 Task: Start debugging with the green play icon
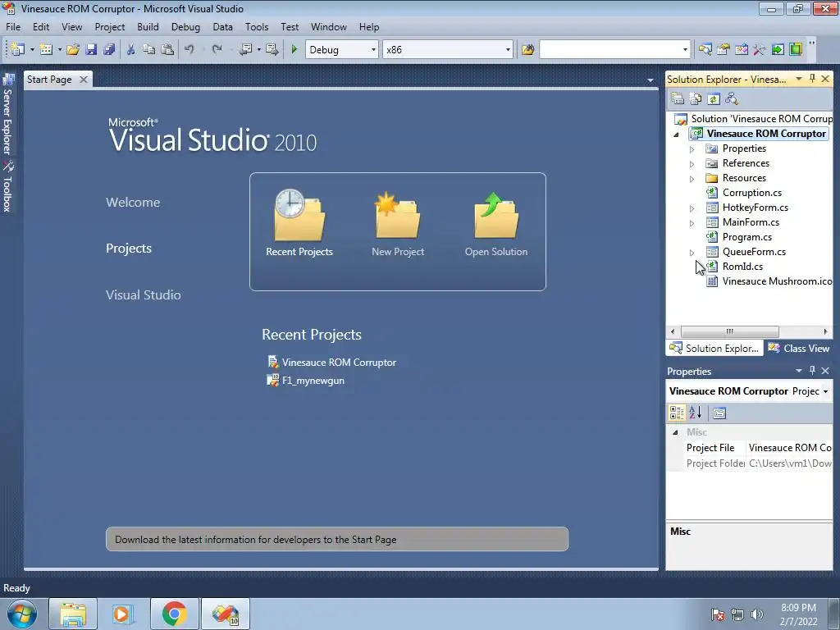tap(294, 49)
